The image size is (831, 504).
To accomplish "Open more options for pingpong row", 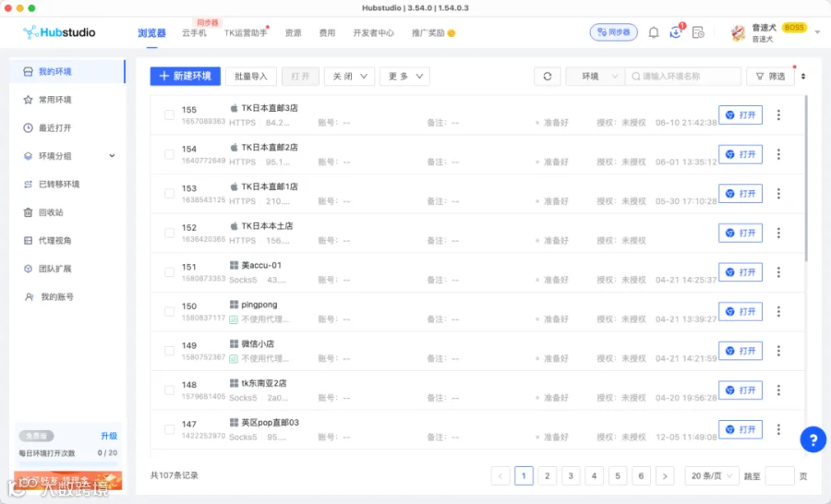I will pyautogui.click(x=778, y=312).
